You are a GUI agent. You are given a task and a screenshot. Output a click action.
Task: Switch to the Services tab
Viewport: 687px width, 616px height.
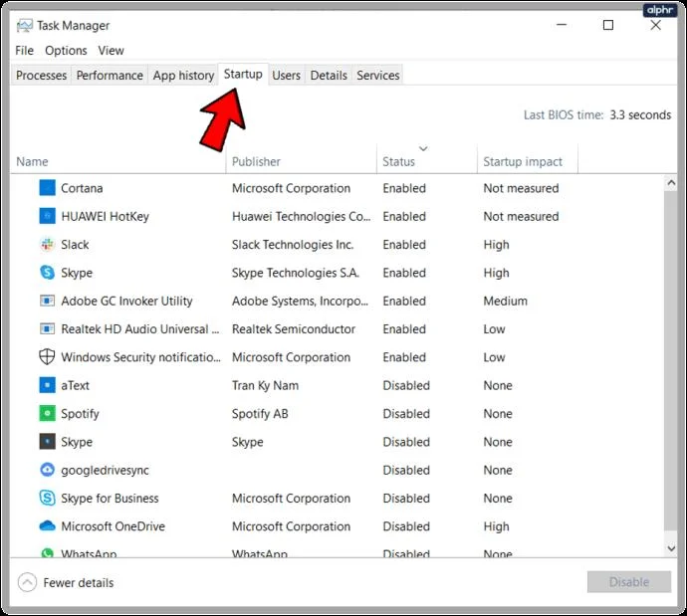377,76
